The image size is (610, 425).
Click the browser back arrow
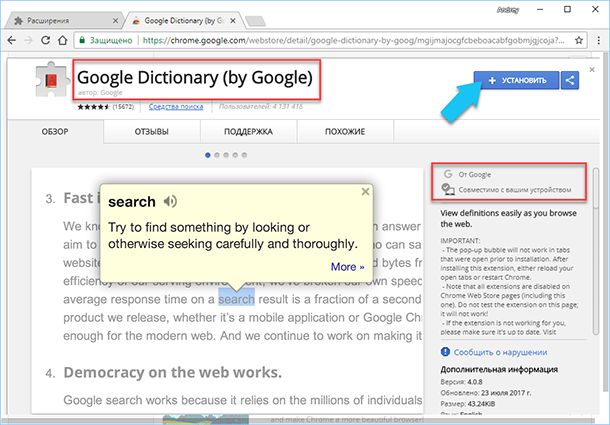14,43
